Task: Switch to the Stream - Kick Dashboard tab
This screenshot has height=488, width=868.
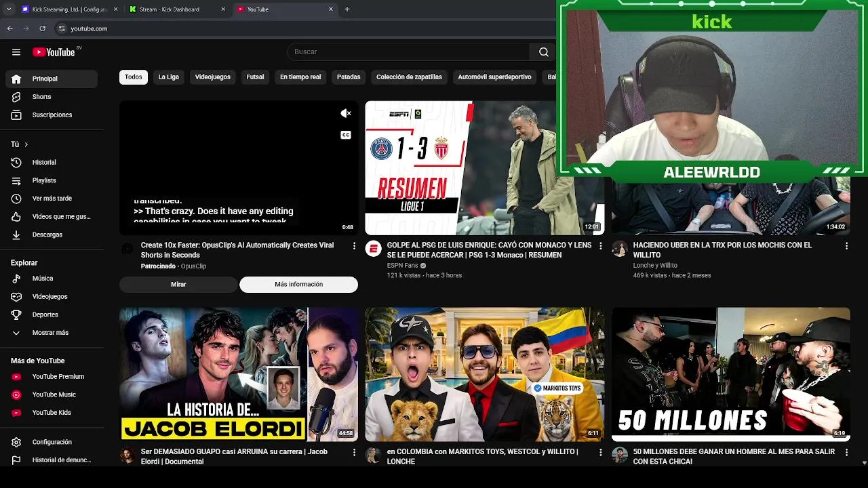Action: point(176,9)
